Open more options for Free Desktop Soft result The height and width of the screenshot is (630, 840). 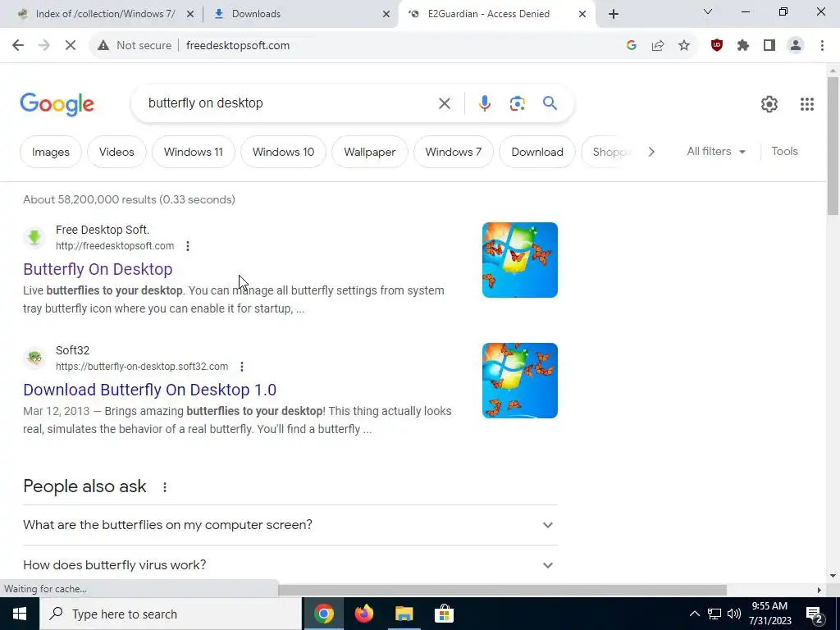tap(188, 246)
